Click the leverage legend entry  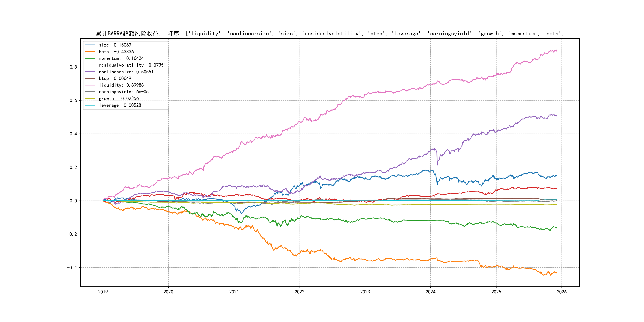(120, 105)
